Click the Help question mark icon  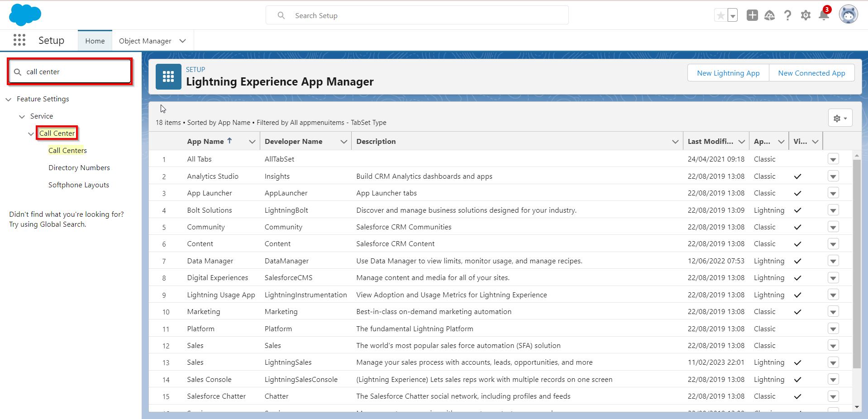tap(787, 15)
